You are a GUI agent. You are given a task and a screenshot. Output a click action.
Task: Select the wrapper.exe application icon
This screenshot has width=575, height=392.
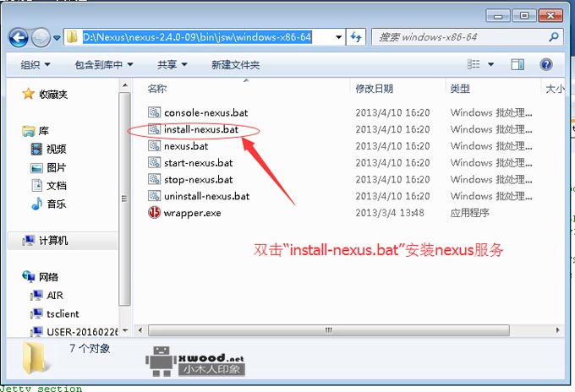point(154,213)
